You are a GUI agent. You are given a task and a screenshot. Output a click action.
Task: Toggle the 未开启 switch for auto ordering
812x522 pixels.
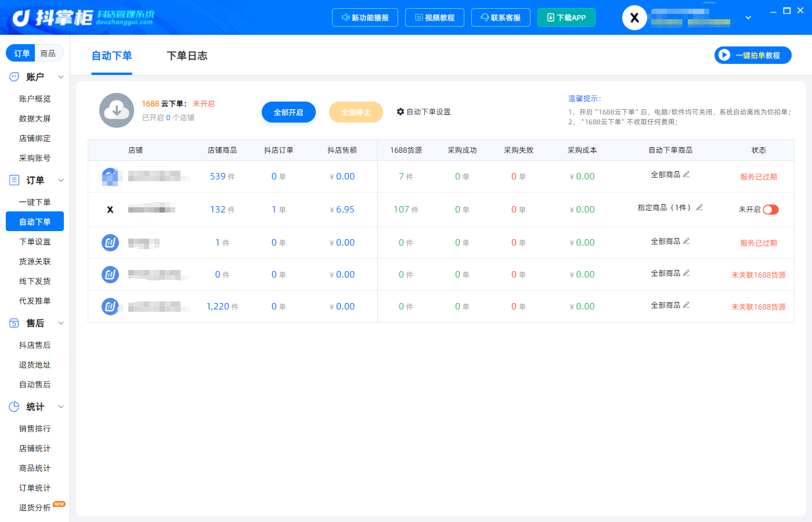tap(771, 210)
